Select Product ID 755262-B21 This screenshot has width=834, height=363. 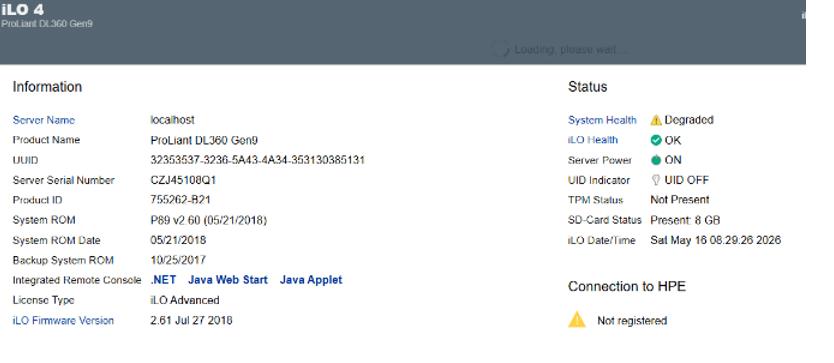[x=181, y=200]
